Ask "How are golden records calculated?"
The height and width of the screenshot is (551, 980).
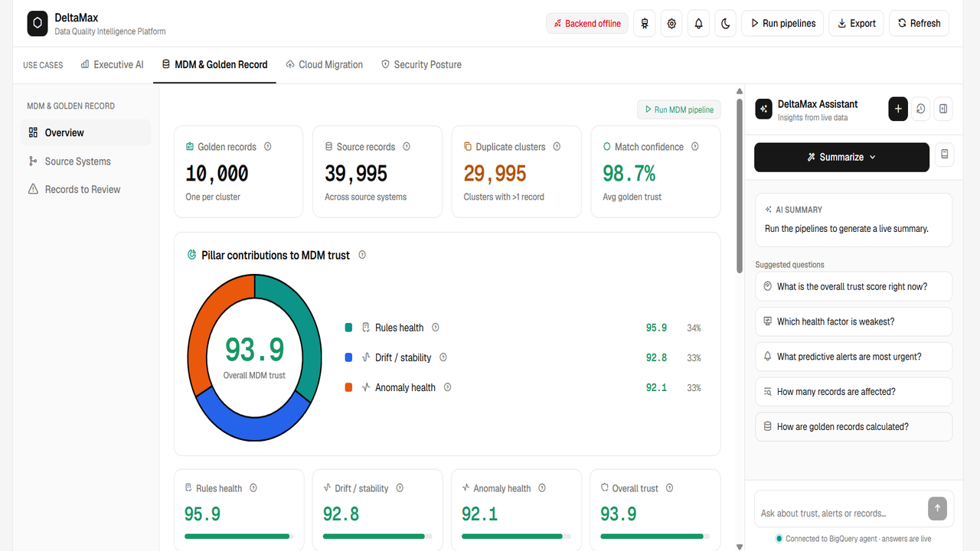point(854,427)
